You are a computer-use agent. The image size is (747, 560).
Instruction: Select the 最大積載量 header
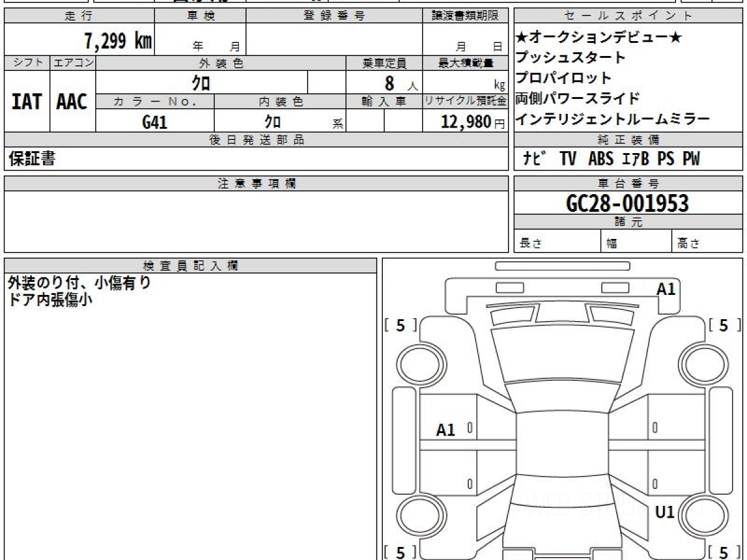coord(466,63)
